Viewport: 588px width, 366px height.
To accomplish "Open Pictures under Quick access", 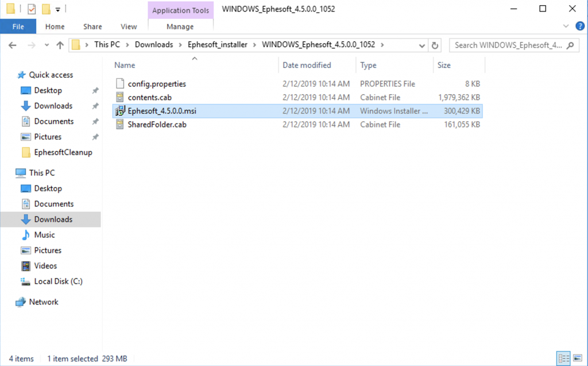I will point(48,137).
